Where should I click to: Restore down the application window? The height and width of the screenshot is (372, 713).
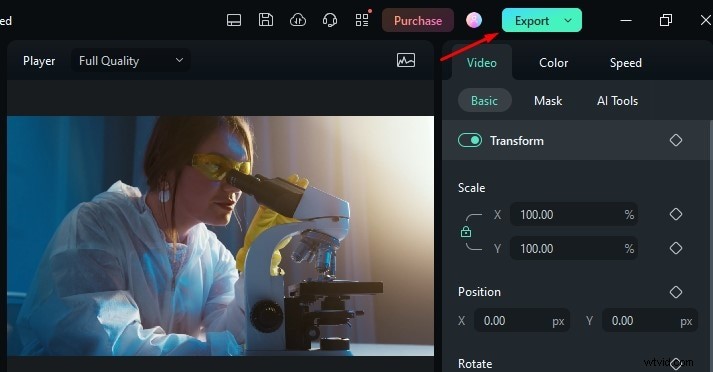pyautogui.click(x=666, y=20)
